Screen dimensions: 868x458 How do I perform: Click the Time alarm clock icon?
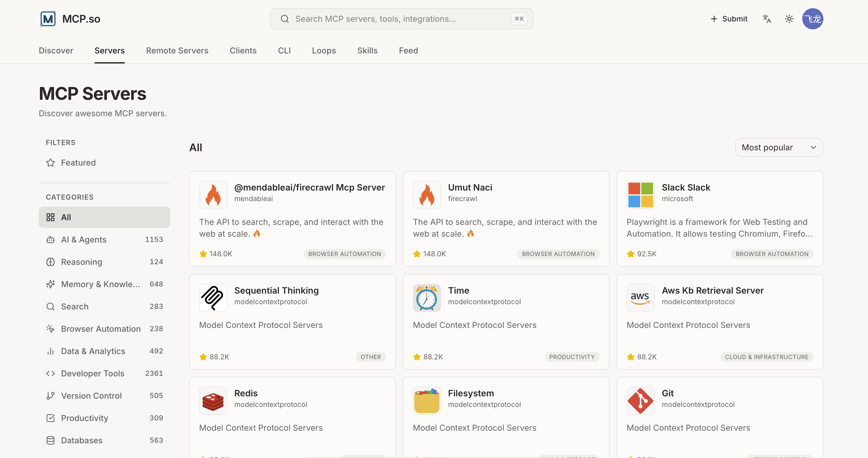pyautogui.click(x=427, y=298)
